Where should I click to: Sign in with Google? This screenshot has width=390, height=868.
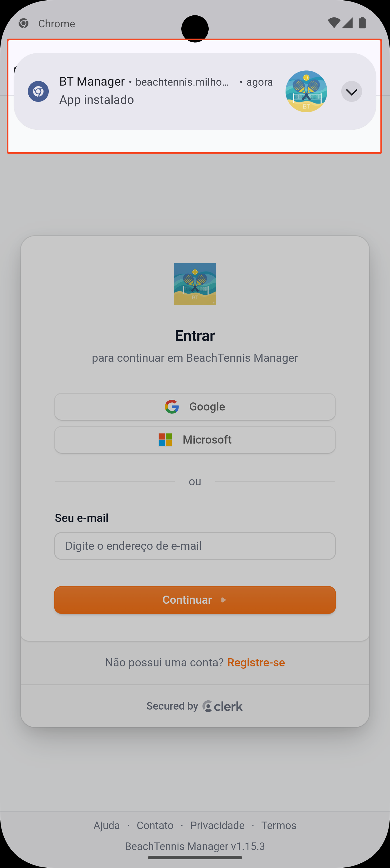coord(194,407)
